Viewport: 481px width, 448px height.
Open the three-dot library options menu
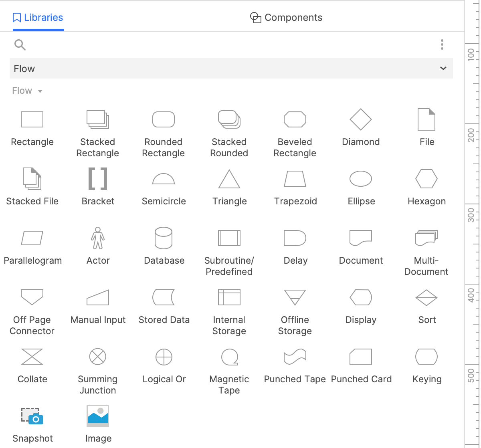pos(442,44)
